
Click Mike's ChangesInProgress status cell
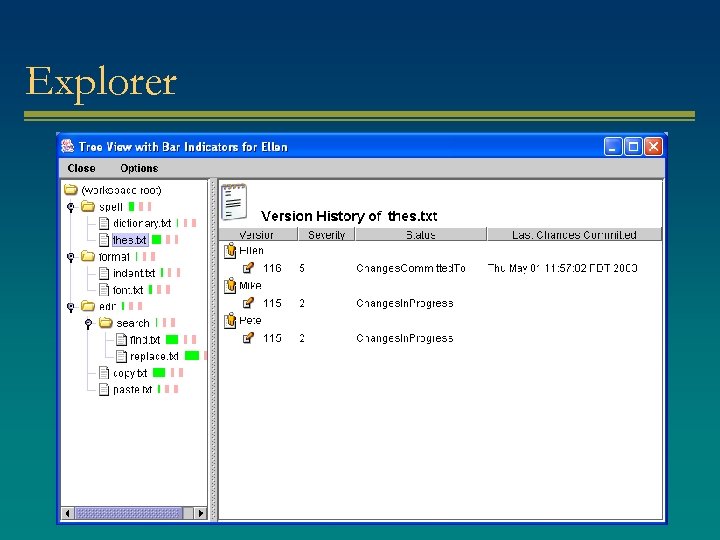click(405, 303)
